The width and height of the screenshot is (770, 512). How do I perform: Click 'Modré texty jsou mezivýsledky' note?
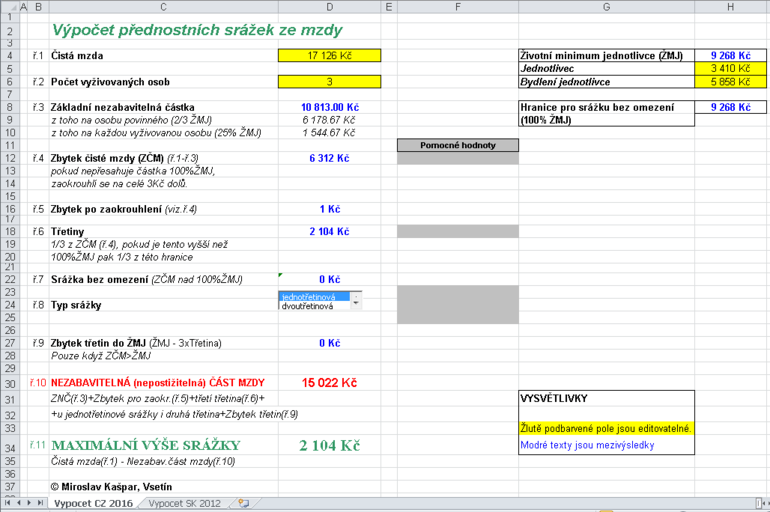pos(587,445)
